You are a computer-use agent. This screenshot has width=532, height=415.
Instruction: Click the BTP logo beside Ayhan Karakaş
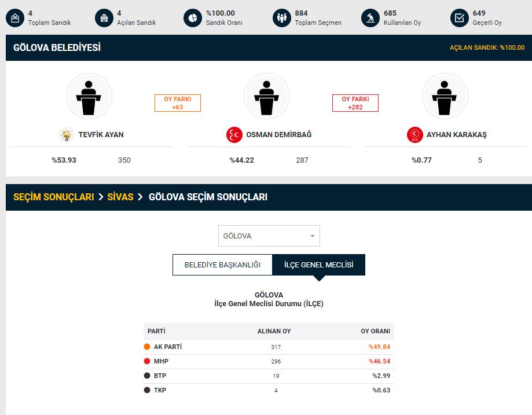coord(414,135)
